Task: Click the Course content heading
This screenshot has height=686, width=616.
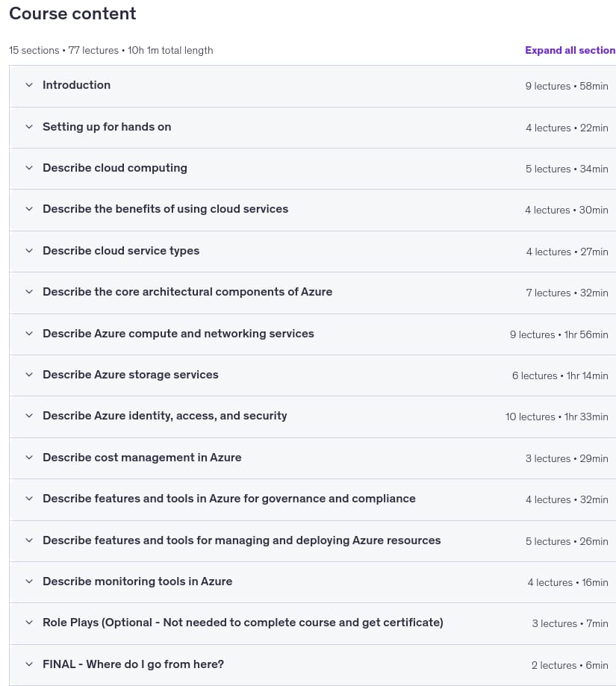Action: tap(72, 13)
